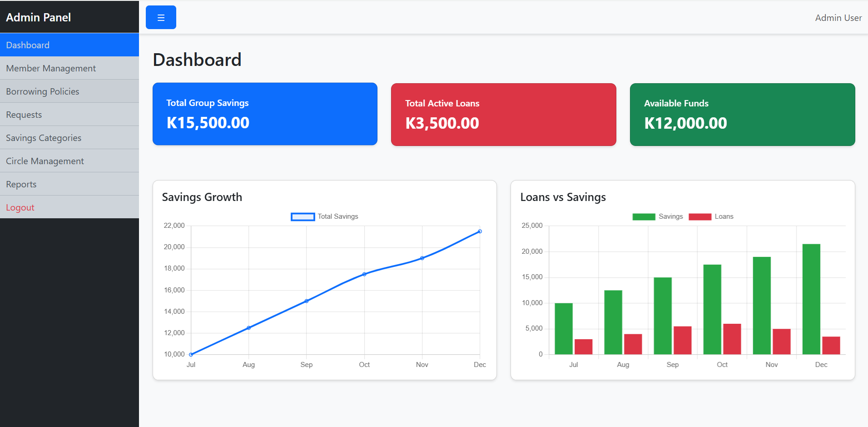Navigate to Circle Management
This screenshot has width=868, height=427.
point(69,161)
